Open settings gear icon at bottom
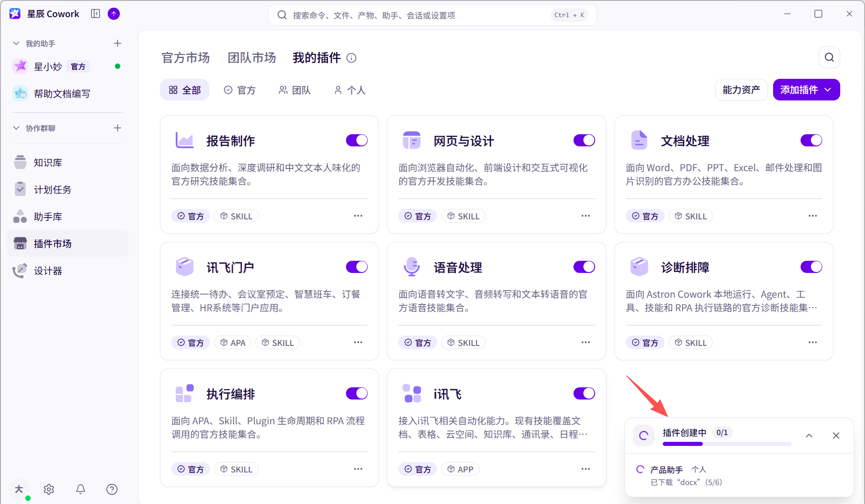 (49, 489)
